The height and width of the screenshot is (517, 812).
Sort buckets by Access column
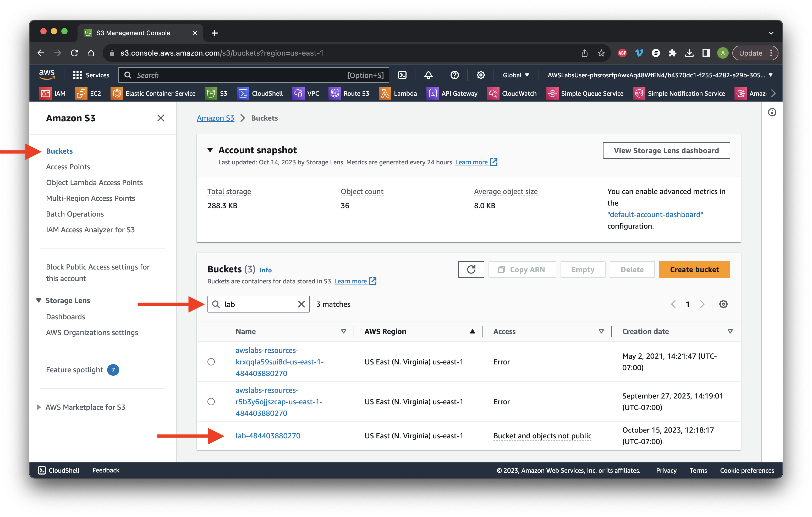click(601, 331)
